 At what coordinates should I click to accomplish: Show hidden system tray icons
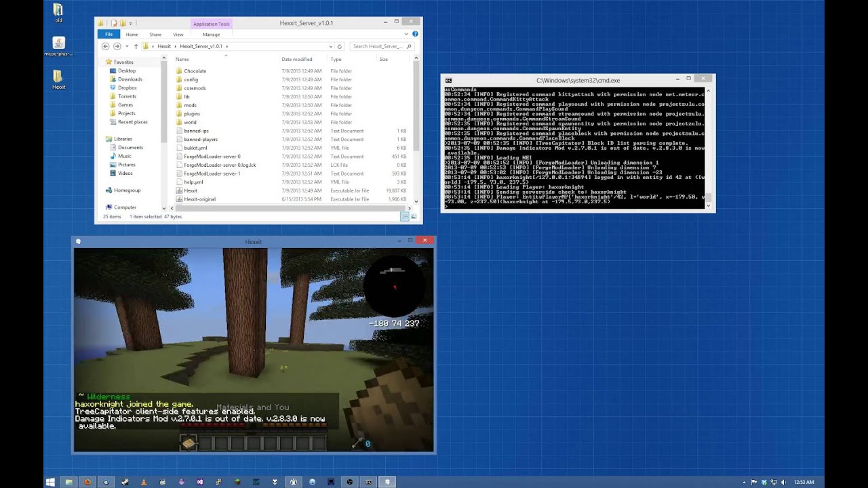tap(744, 482)
